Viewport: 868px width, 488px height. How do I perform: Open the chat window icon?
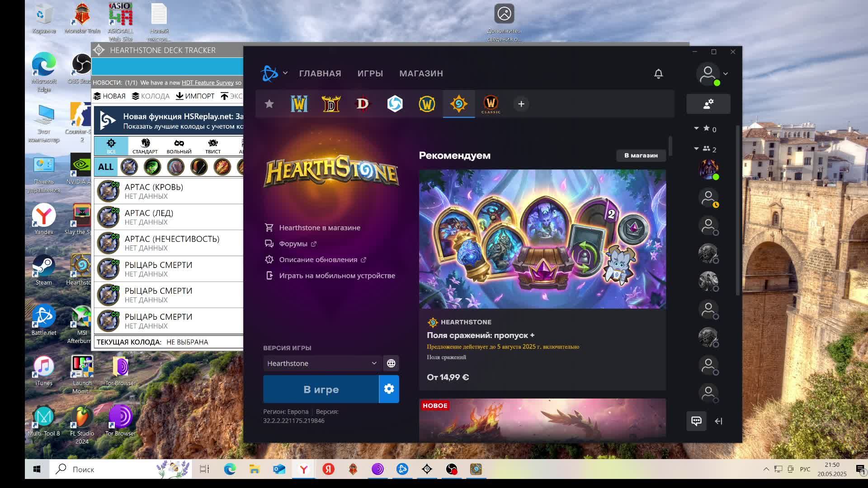point(696,421)
